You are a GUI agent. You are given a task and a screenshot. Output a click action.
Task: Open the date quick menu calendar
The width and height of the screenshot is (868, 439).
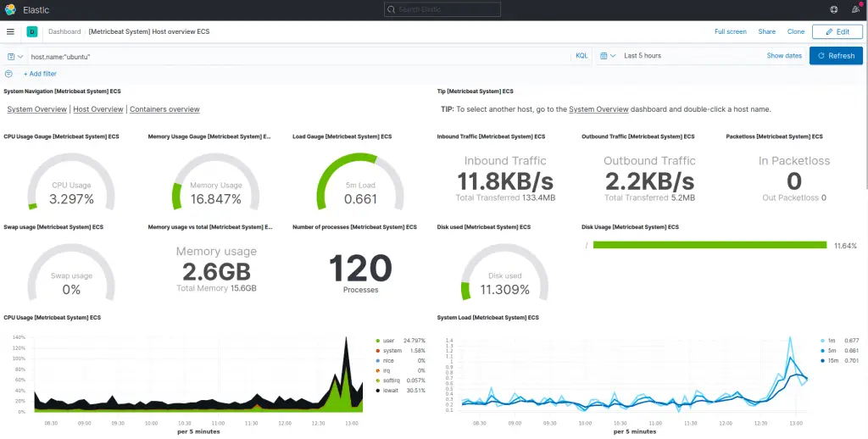(608, 56)
